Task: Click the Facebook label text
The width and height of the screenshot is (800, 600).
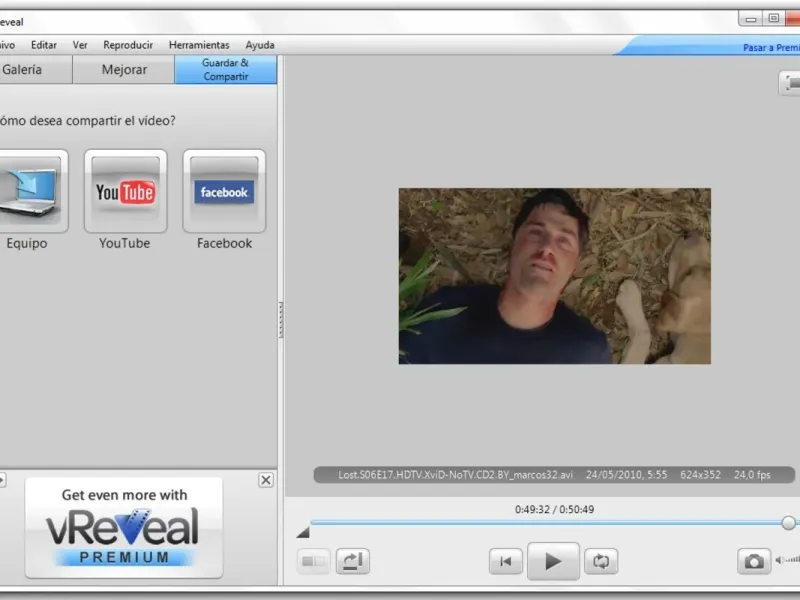Action: coord(224,243)
